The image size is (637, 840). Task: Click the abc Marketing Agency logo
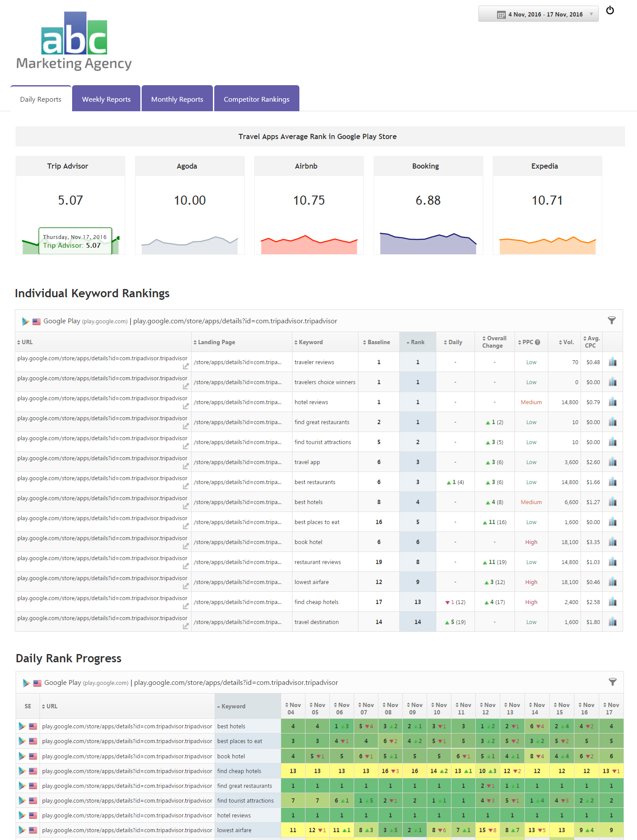[74, 42]
